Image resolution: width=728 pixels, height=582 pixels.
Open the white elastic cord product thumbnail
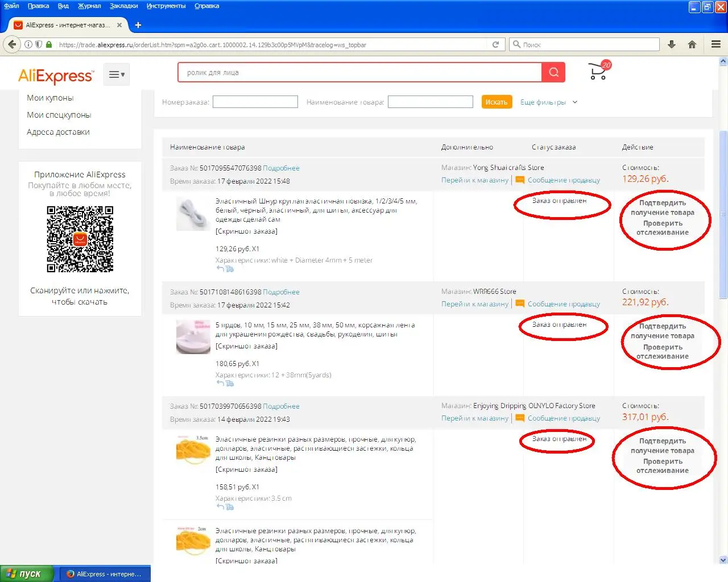[193, 214]
